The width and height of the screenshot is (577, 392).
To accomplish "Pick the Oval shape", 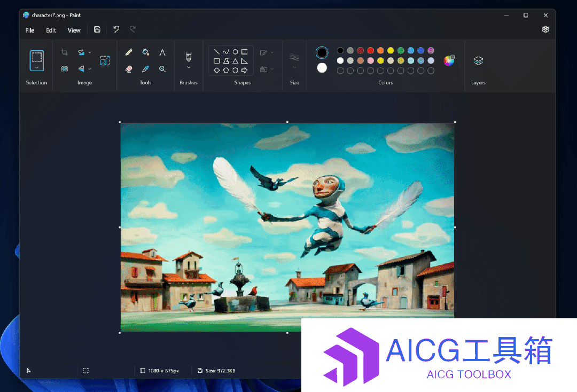I will 235,52.
